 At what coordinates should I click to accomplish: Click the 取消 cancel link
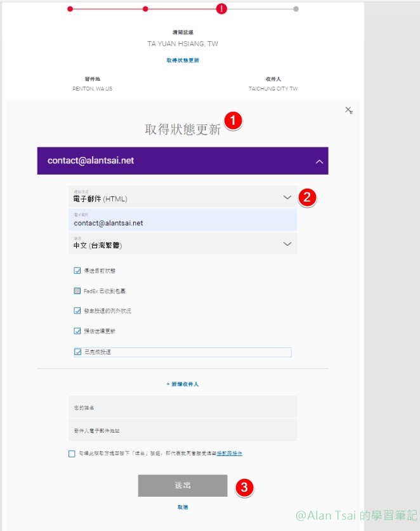coord(183,507)
